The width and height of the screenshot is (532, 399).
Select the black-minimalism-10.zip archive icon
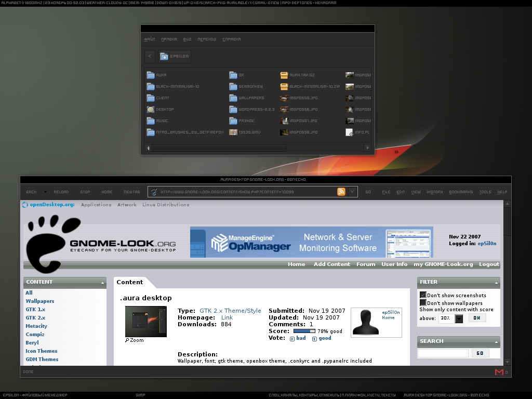tap(284, 87)
